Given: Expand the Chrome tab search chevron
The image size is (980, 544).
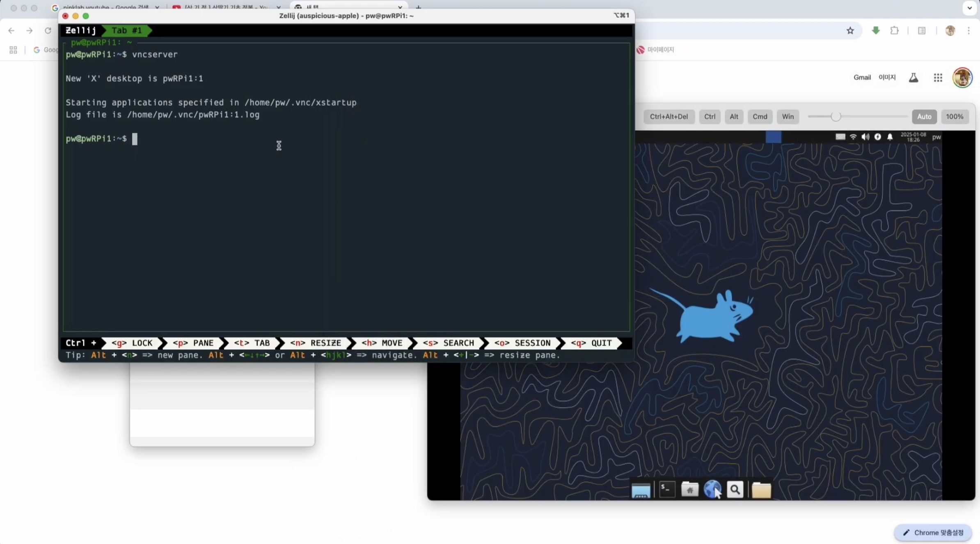Looking at the screenshot, I should pos(969,7).
